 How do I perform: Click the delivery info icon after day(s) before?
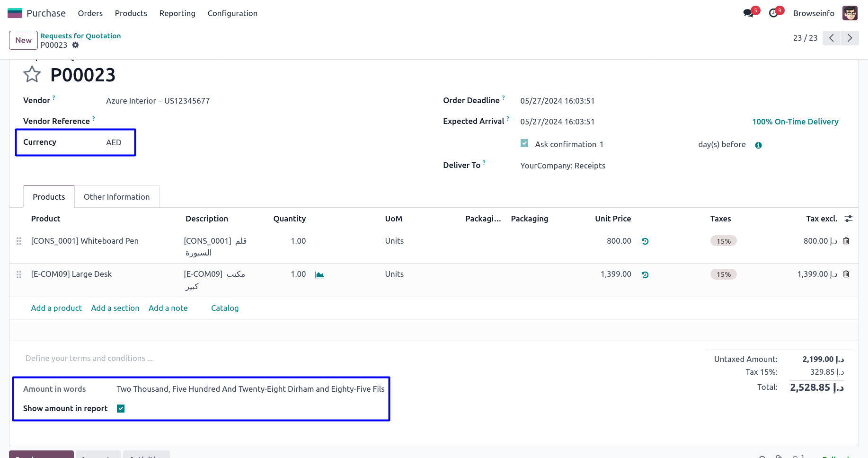pos(758,145)
